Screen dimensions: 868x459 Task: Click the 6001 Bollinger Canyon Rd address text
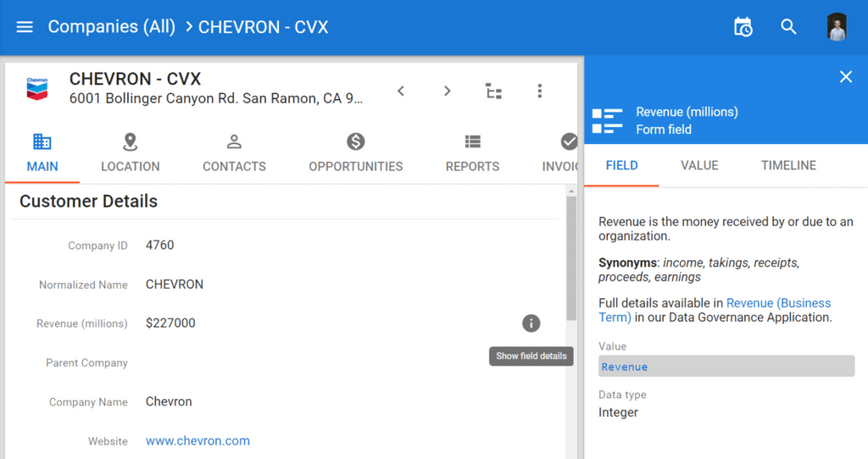point(216,98)
